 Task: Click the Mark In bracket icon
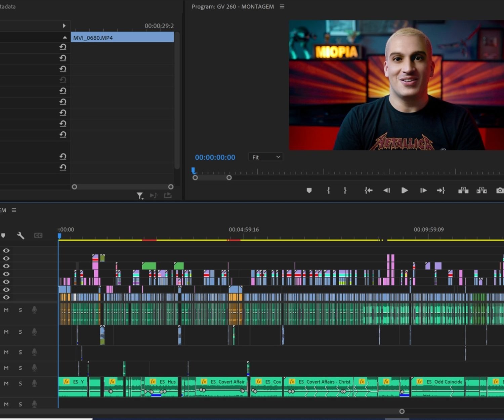tap(328, 191)
